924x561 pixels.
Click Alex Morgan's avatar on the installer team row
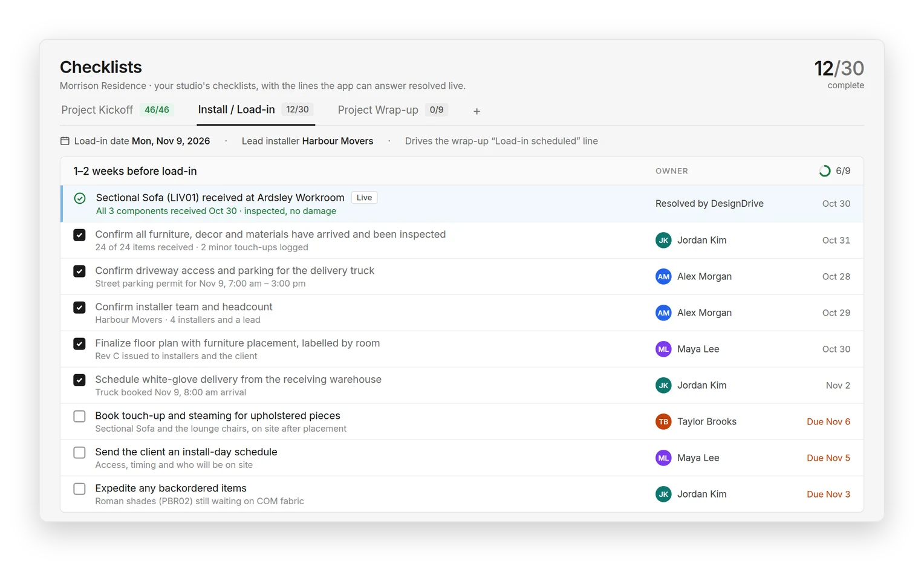pos(663,313)
